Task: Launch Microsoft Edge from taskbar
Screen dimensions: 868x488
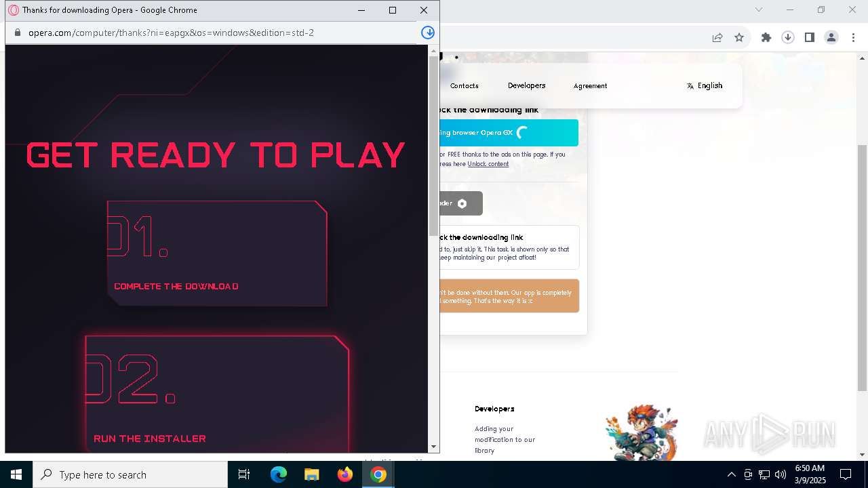Action: point(279,474)
